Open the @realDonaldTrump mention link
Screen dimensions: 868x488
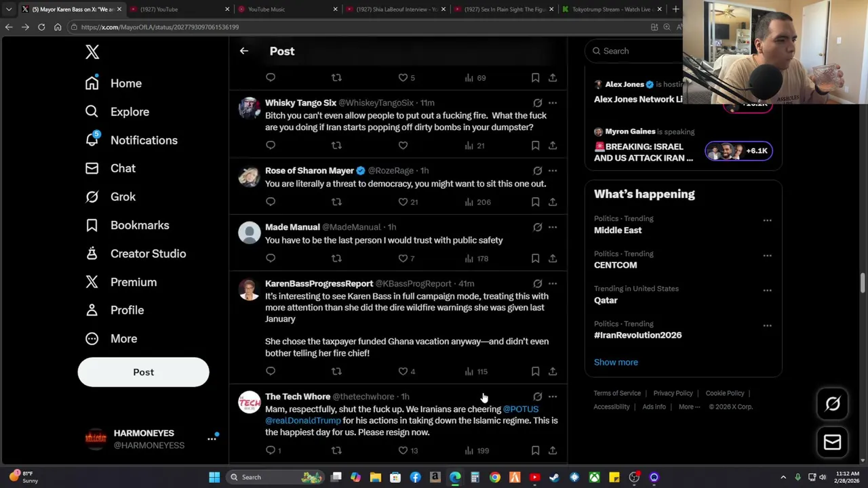pyautogui.click(x=303, y=421)
